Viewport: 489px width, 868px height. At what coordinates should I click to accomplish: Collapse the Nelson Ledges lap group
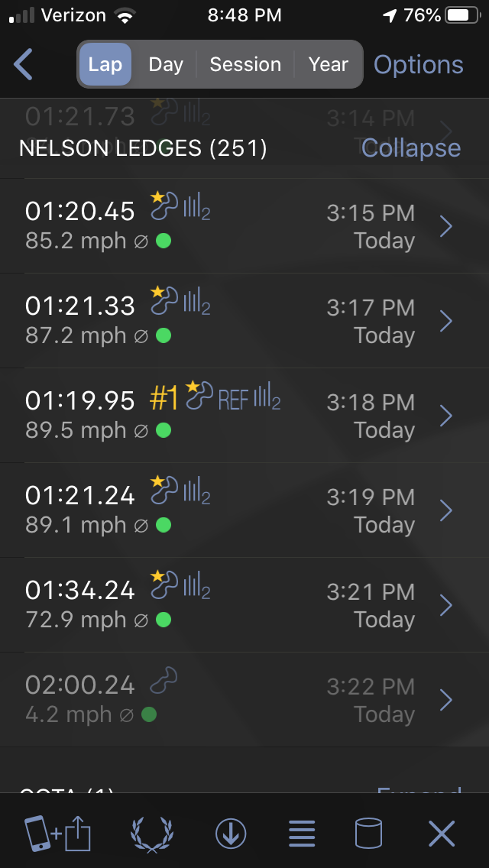point(410,148)
